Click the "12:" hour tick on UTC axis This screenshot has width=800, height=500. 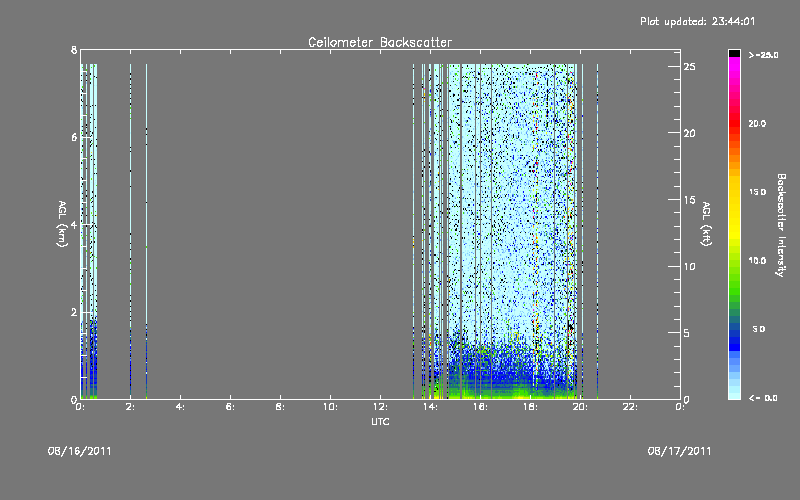click(380, 407)
